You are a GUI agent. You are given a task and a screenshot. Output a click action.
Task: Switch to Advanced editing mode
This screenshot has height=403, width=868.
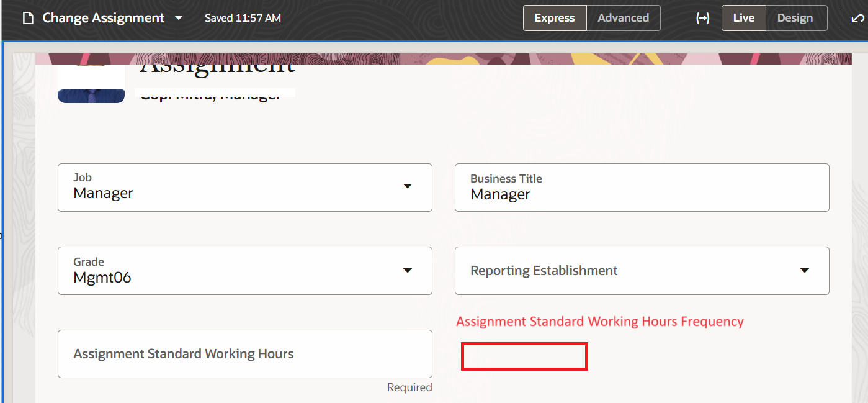623,18
